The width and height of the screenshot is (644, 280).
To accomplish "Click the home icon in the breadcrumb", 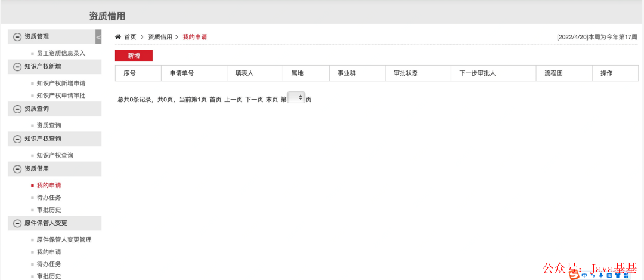I will [x=118, y=36].
